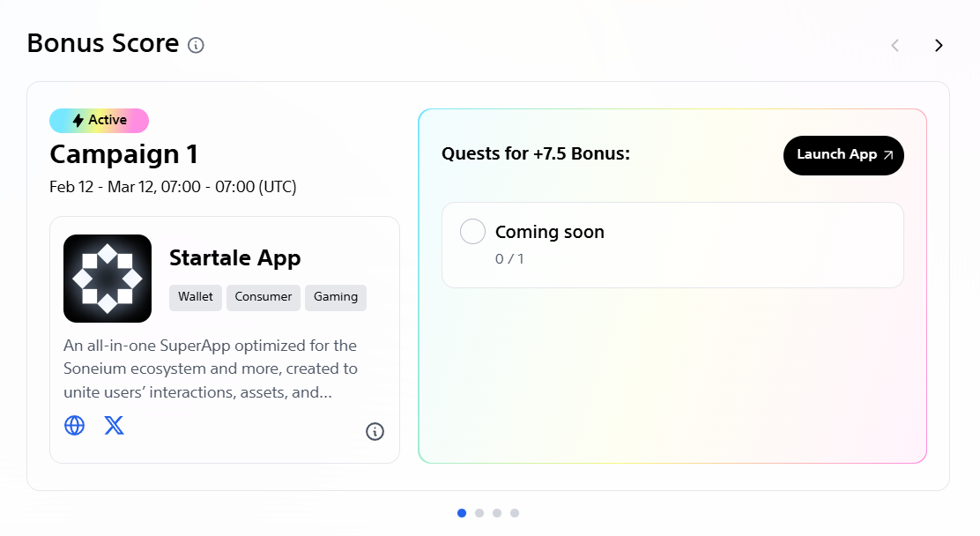Click the Startale App title
This screenshot has width=980, height=536.
234,258
